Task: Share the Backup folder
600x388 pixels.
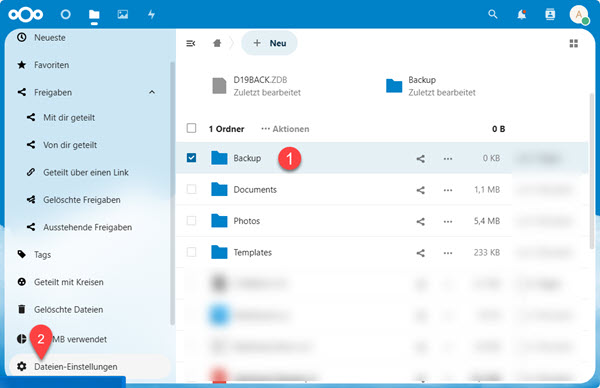Action: coord(421,158)
